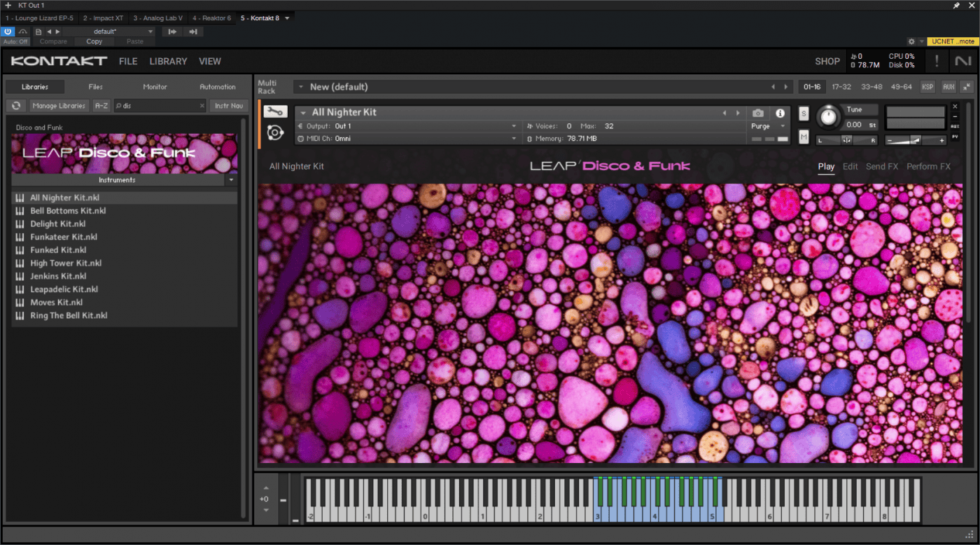980x545 pixels.
Task: Add a new plugin with plus icon
Action: pos(8,5)
